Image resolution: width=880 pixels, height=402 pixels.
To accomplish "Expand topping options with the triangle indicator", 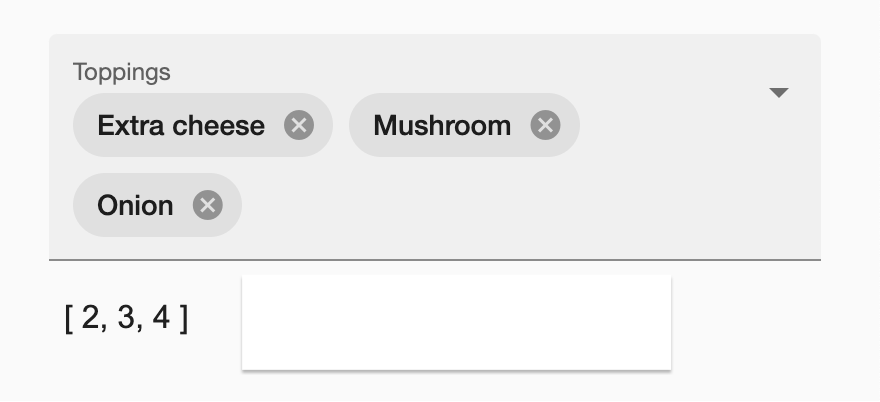I will 778,93.
